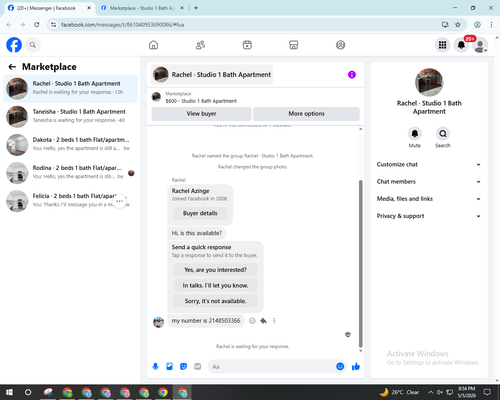Viewport: 500px width, 400px height.
Task: Open Taneisha - Studio 1 Bath Apartment conversation
Action: point(70,117)
